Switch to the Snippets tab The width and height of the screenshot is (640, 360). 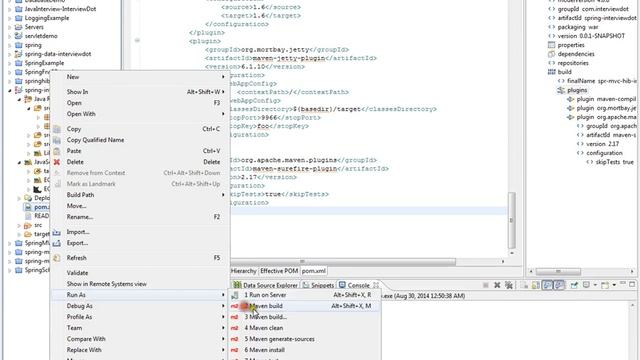(318, 285)
